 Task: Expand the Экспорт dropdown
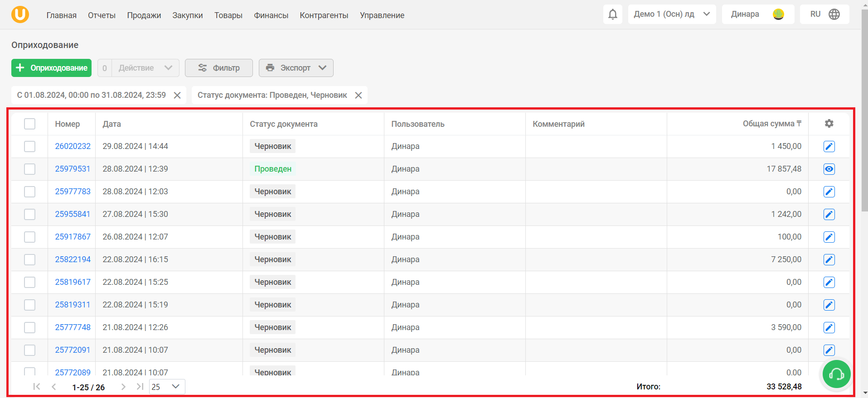pyautogui.click(x=296, y=68)
